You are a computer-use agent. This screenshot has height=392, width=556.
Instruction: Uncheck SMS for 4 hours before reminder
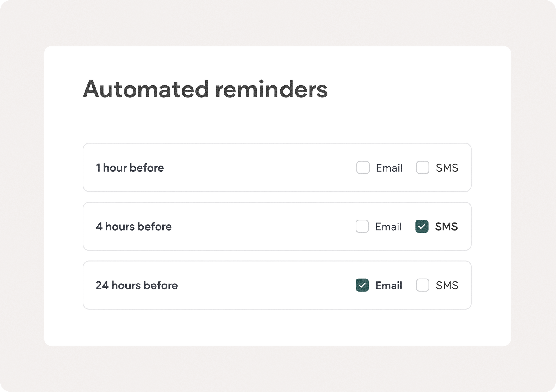click(422, 226)
